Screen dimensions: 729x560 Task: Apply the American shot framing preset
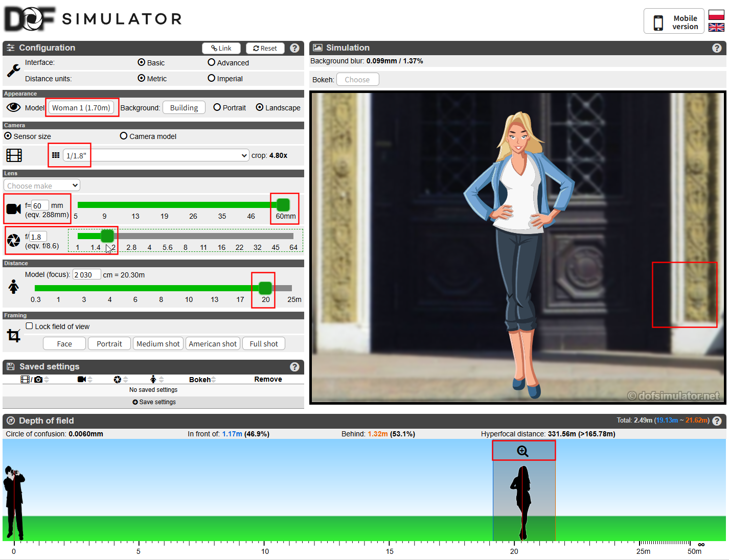pyautogui.click(x=213, y=344)
